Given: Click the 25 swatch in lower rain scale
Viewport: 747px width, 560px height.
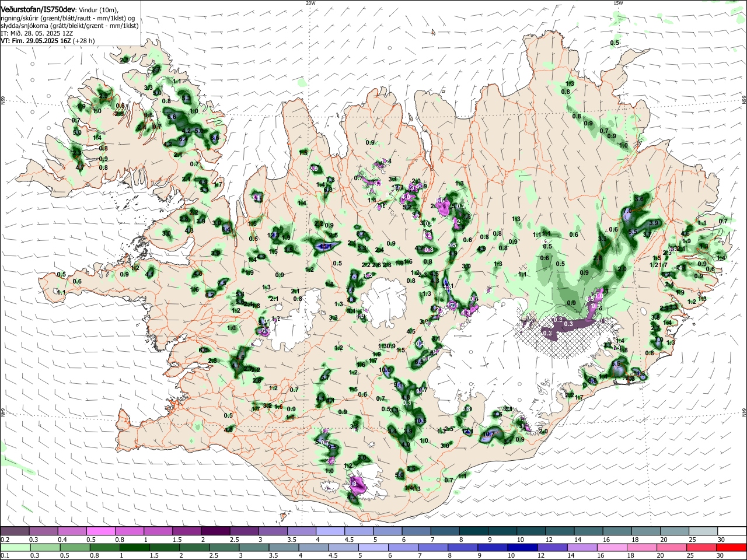Looking at the screenshot, I should [x=701, y=548].
